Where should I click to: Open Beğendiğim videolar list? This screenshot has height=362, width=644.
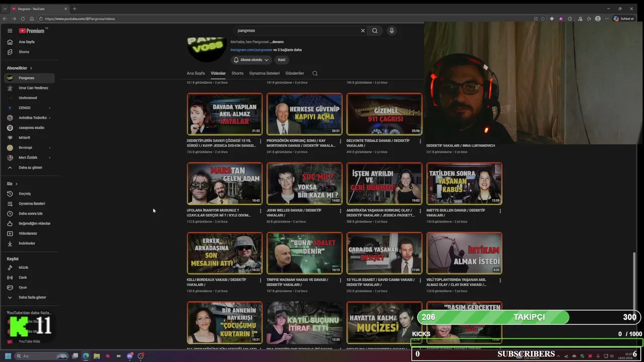(x=29, y=223)
